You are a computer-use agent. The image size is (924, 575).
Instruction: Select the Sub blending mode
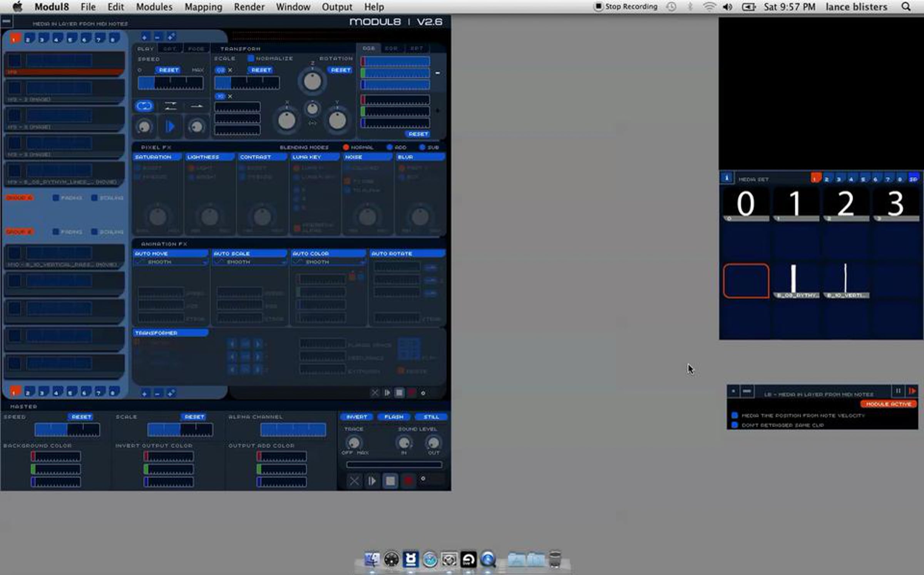coord(422,147)
